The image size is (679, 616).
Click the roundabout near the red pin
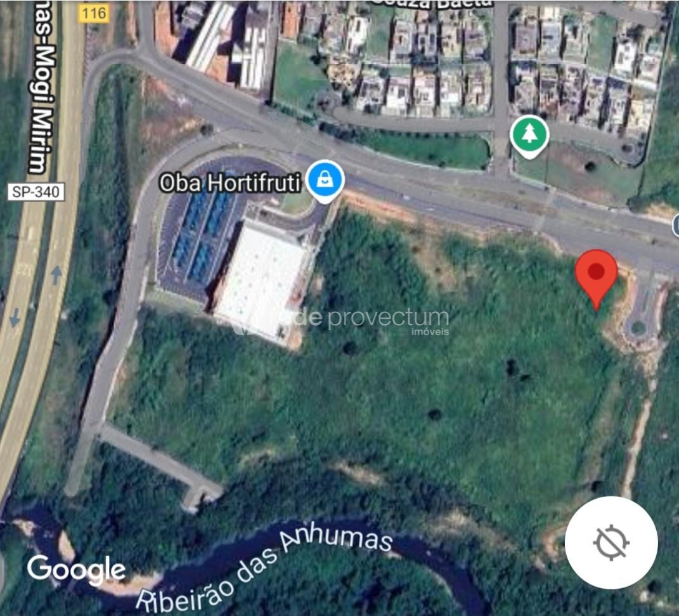coord(638,326)
